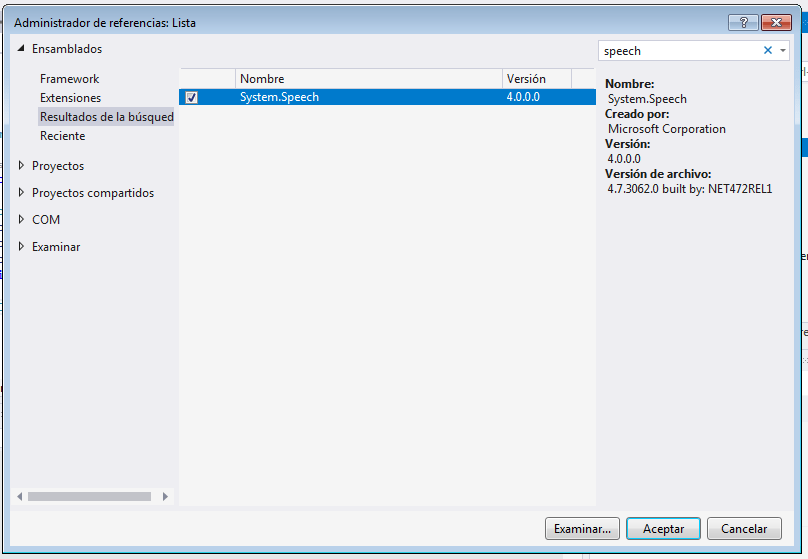
Task: Select the Extensiones category
Action: pyautogui.click(x=71, y=98)
